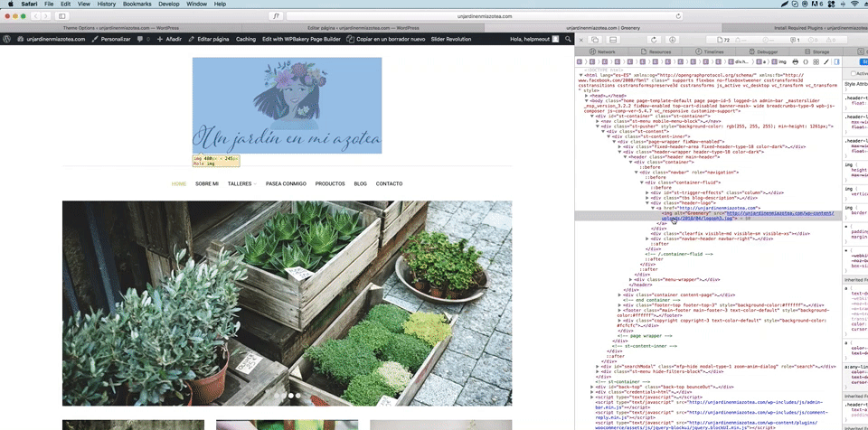Open the Debugger tab in inspector
Screen dimensions: 868x430
click(763, 51)
